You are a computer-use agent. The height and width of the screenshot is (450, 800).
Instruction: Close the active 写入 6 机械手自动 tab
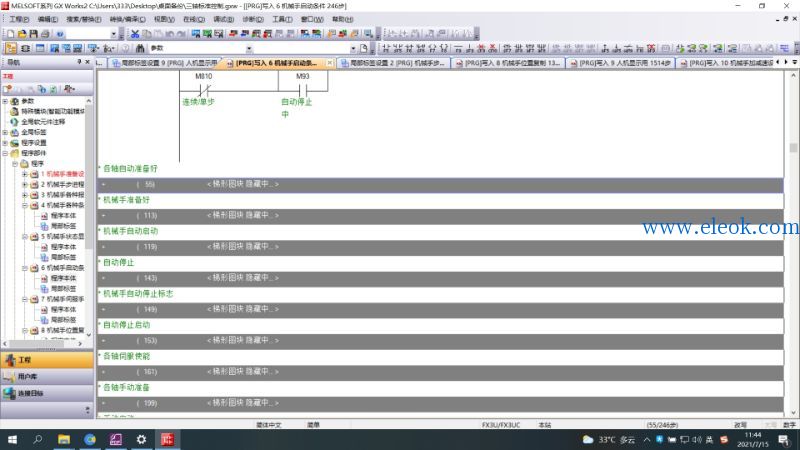tap(330, 63)
